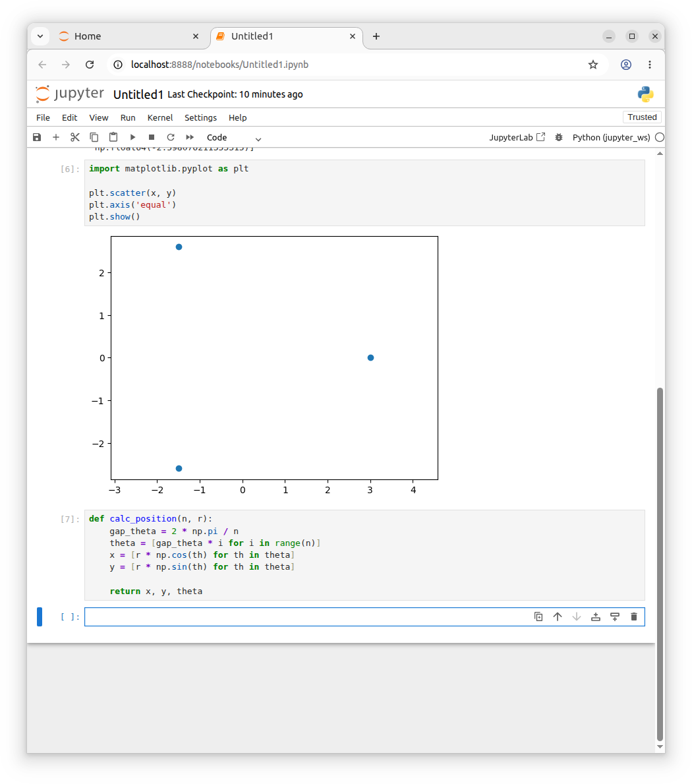Switch kernel via Python (jupyter_ws) label
This screenshot has width=692, height=784.
(x=611, y=138)
